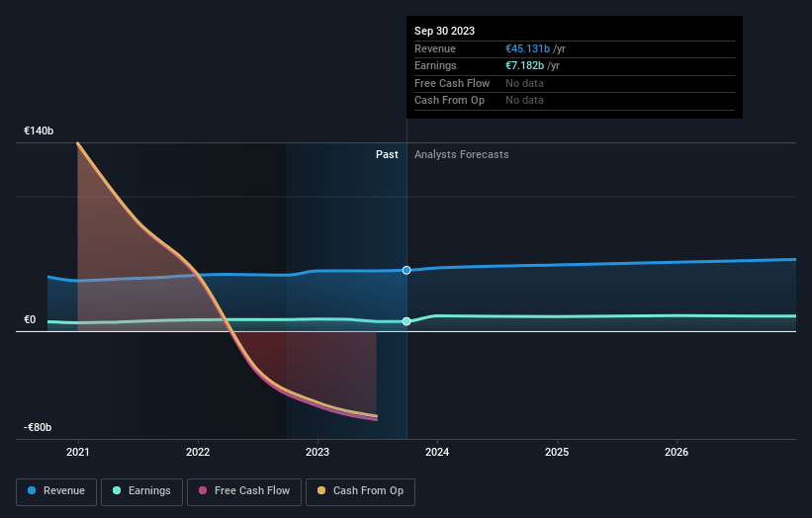812x518 pixels.
Task: Click the Revenue label in tooltip
Action: [435, 48]
